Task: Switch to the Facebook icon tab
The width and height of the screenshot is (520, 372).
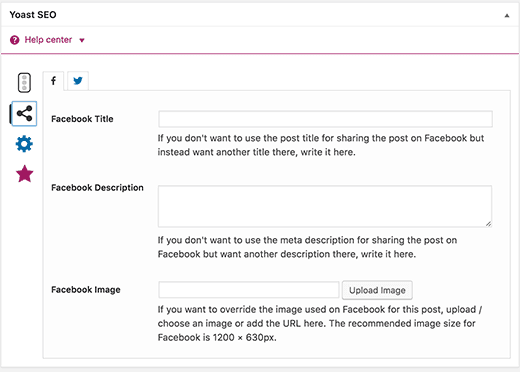Action: pos(53,81)
